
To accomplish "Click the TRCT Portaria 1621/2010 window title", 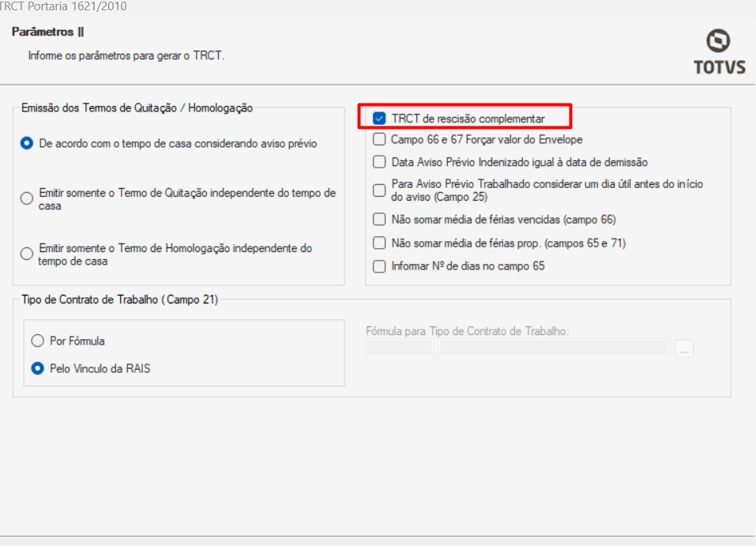I will tap(63, 6).
